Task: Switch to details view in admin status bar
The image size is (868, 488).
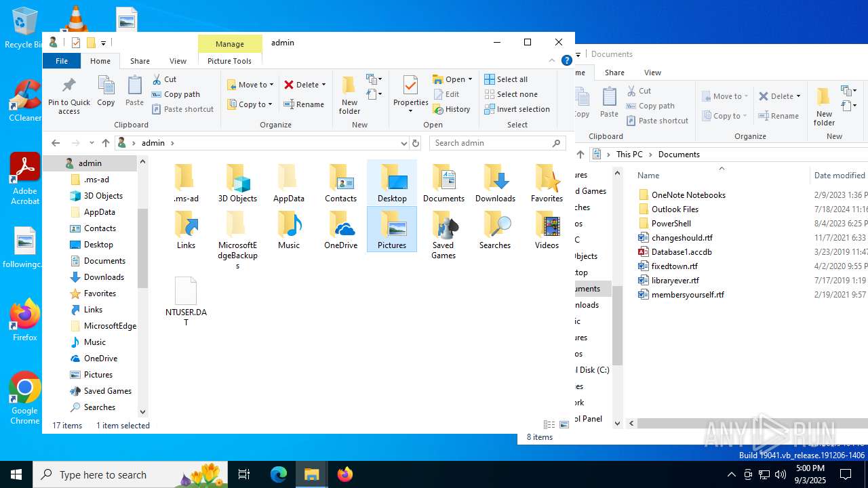Action: click(549, 425)
